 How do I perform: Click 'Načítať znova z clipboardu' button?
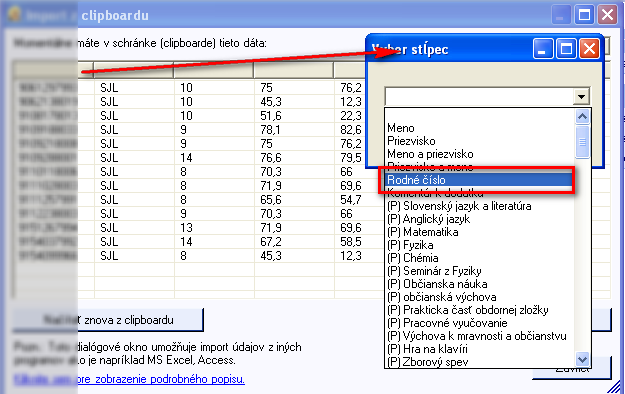tap(108, 320)
